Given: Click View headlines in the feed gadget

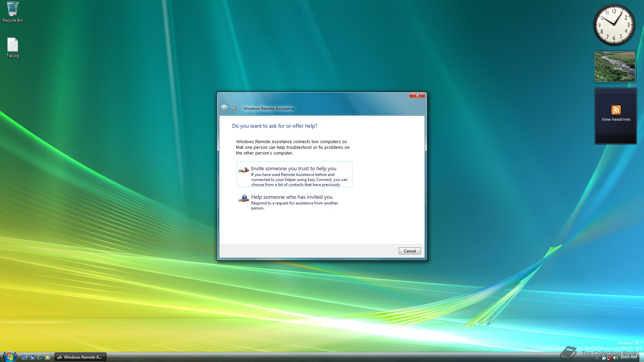Looking at the screenshot, I should click(616, 119).
